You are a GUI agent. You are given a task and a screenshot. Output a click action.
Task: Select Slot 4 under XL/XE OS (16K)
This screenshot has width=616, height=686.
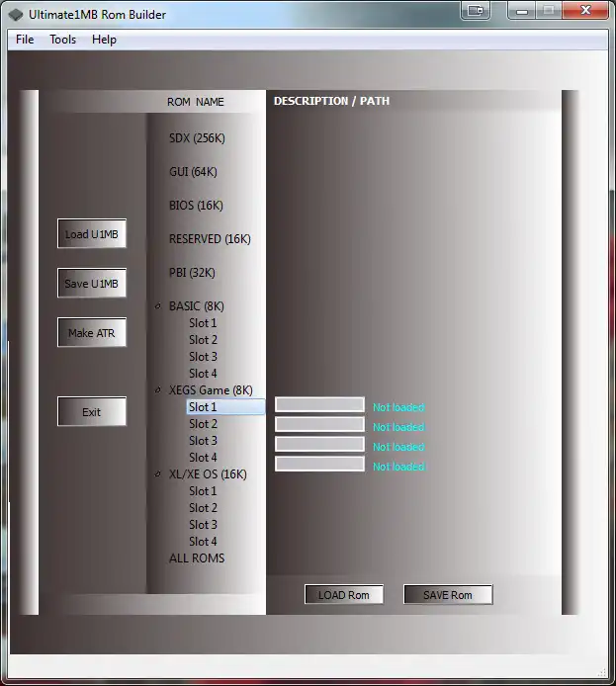pos(203,541)
